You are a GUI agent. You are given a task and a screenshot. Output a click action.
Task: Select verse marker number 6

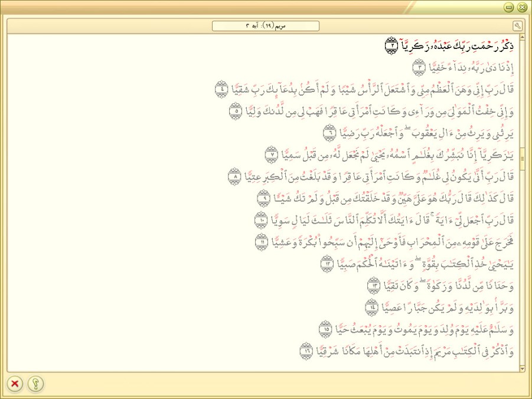(329, 133)
